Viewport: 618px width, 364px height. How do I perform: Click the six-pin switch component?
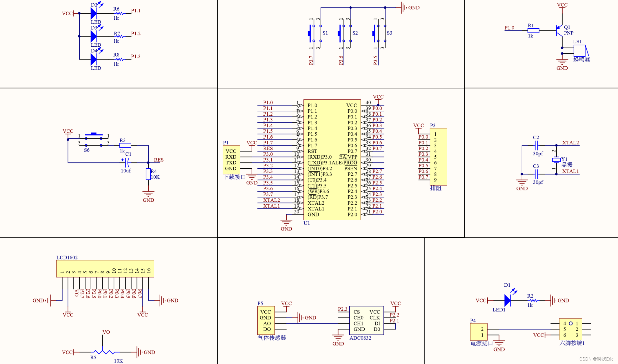click(x=570, y=329)
